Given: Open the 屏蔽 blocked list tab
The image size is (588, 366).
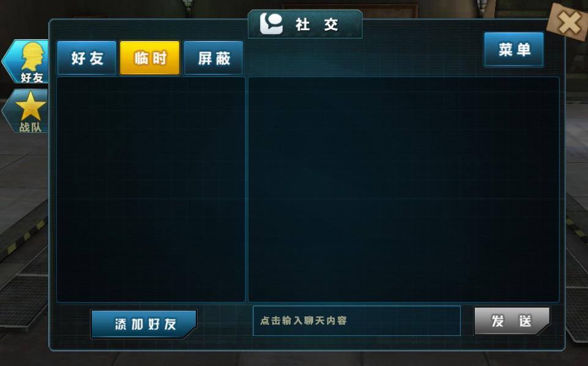Looking at the screenshot, I should click(214, 58).
